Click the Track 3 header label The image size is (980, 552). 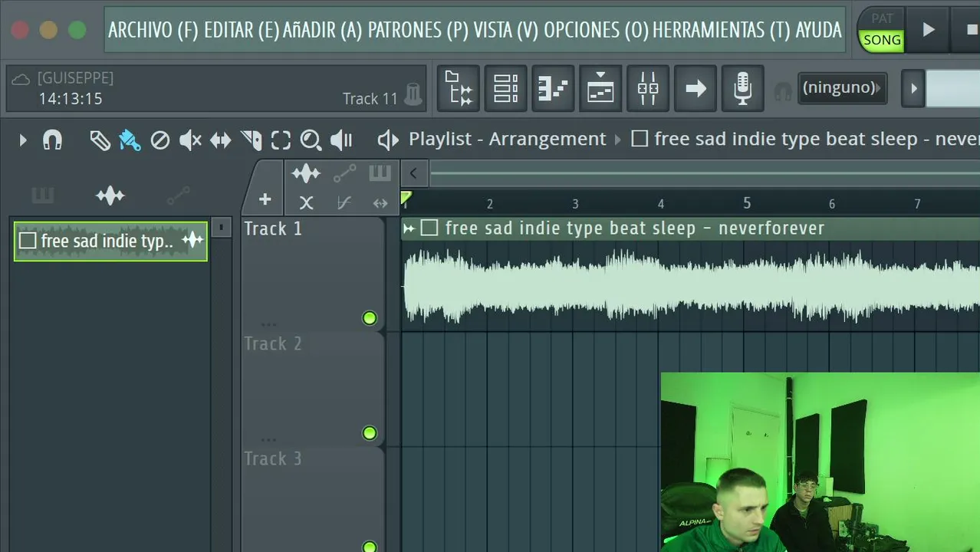tap(273, 458)
